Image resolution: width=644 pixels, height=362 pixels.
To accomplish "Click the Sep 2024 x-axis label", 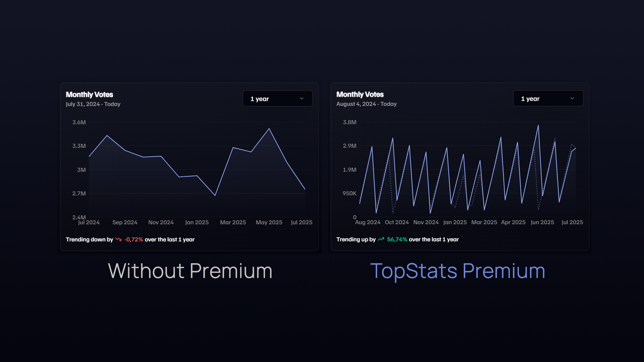I will pos(125,222).
